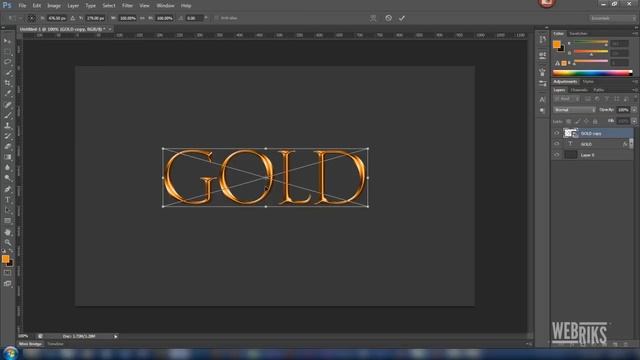Select the Eyedropper tool

pos(7,94)
